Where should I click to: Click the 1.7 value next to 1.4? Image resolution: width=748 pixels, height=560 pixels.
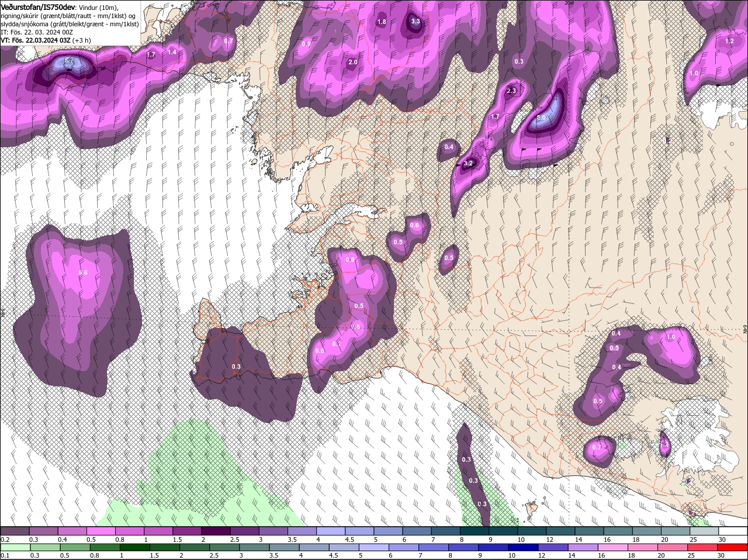[151, 54]
